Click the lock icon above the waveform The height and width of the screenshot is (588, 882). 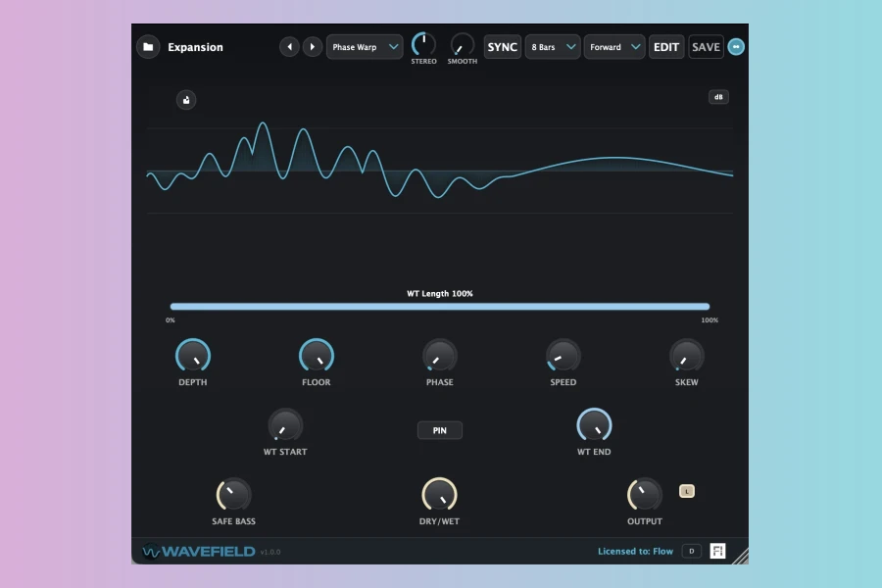pos(186,100)
